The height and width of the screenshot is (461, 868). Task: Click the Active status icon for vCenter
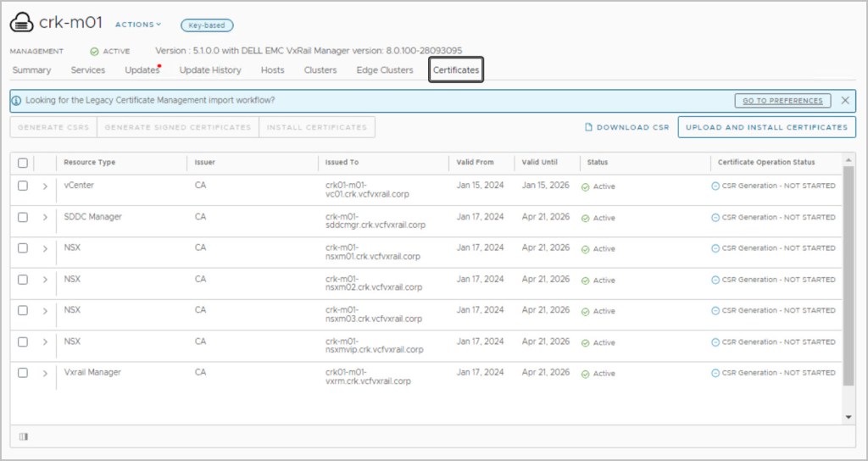click(585, 186)
